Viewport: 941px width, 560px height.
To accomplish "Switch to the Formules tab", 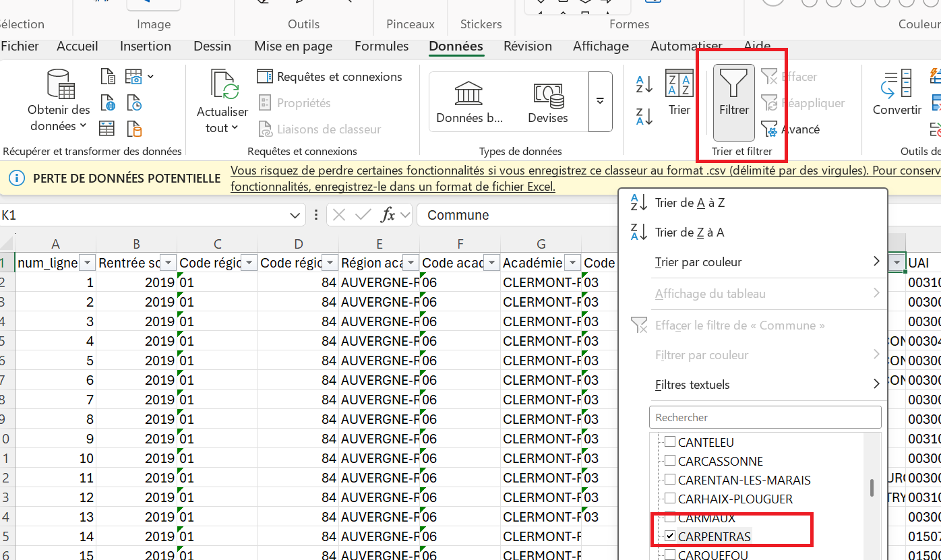I will (x=382, y=46).
